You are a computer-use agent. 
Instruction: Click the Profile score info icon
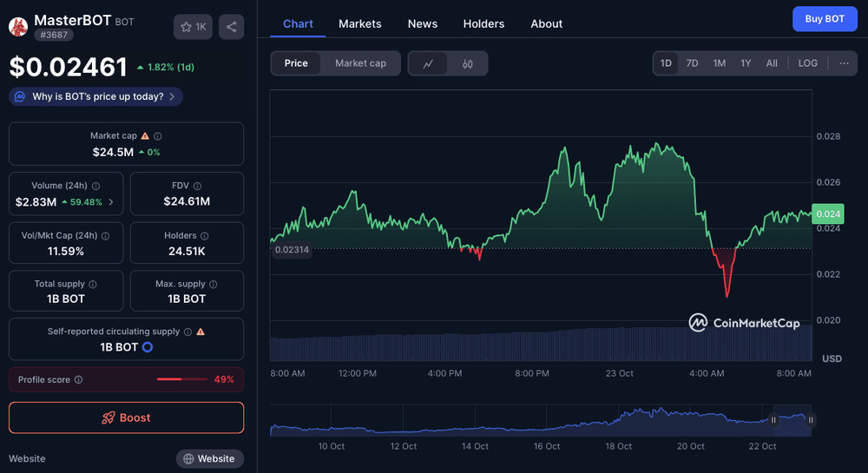tap(79, 379)
